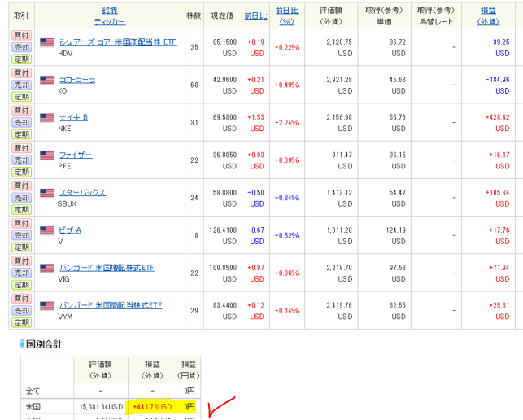Open the ビザ A stock link

[70, 230]
